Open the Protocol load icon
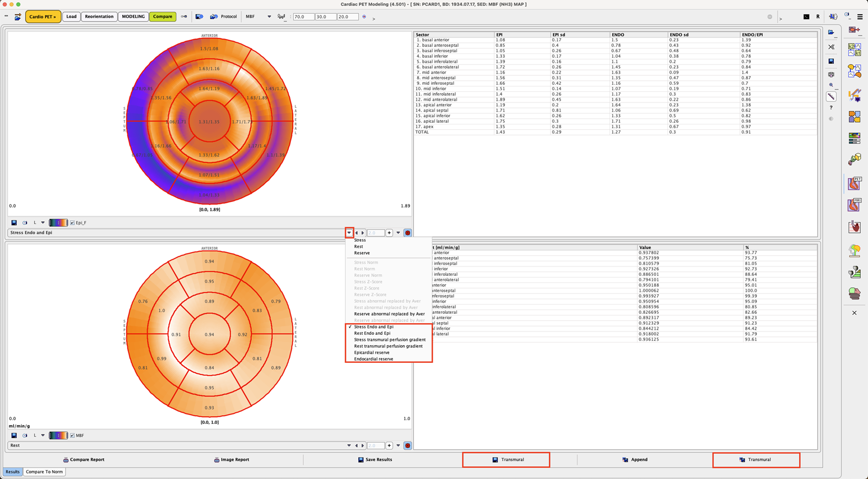868x479 pixels. (214, 17)
